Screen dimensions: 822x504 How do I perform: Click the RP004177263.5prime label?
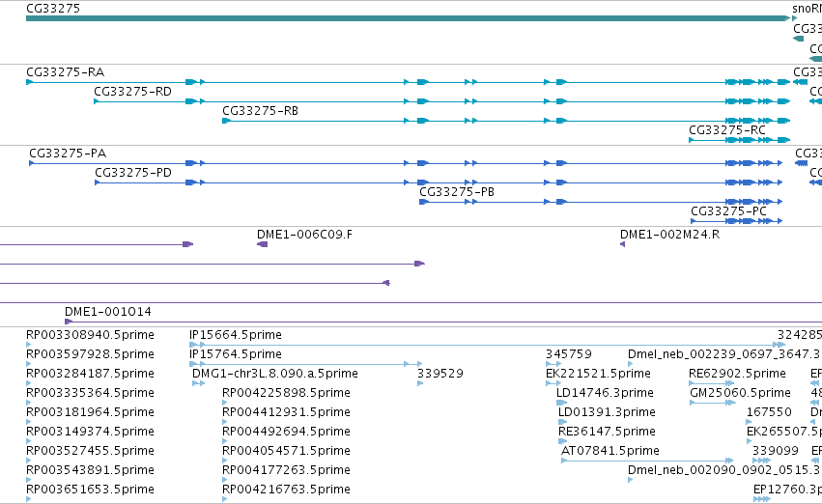pos(286,470)
